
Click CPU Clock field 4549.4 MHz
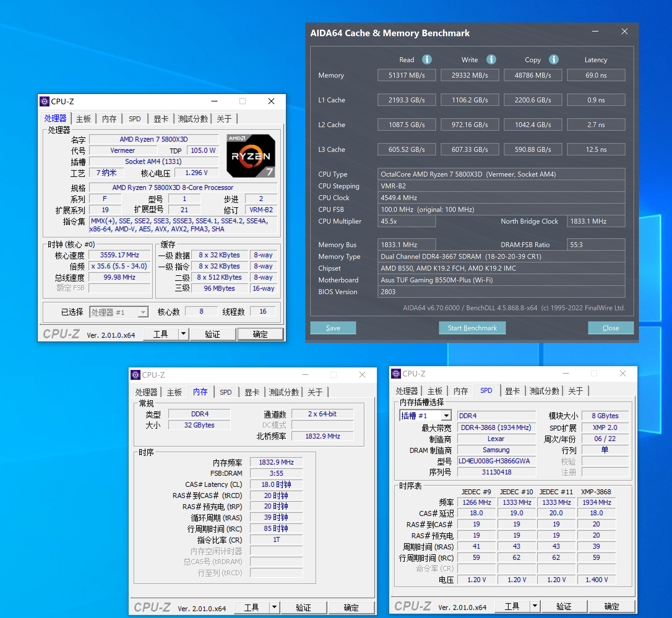tap(501, 197)
